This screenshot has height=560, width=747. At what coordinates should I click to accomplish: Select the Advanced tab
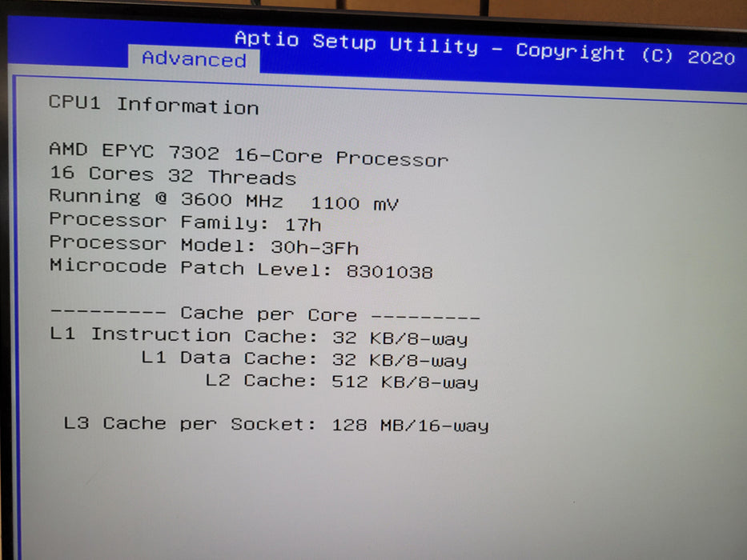194,58
